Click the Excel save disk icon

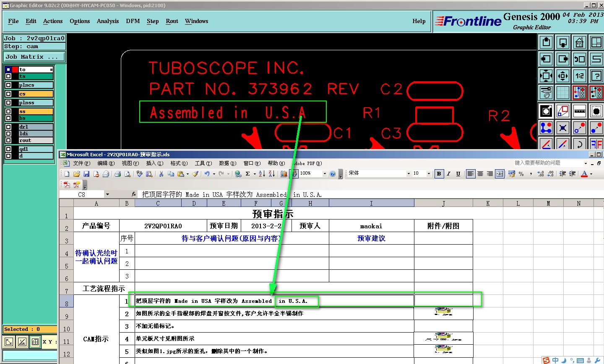click(x=86, y=174)
